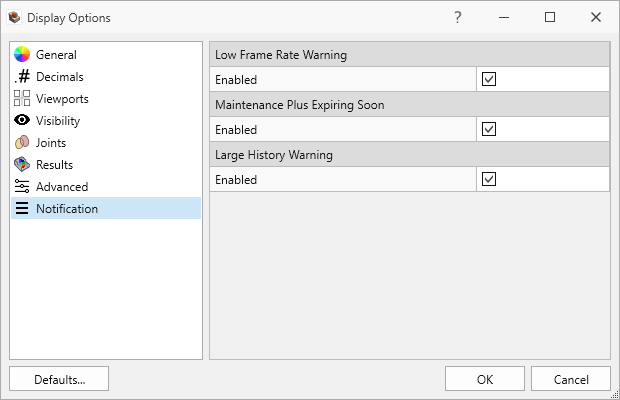Open the Joints settings page
Screen dimensions: 620x400
pos(106,143)
